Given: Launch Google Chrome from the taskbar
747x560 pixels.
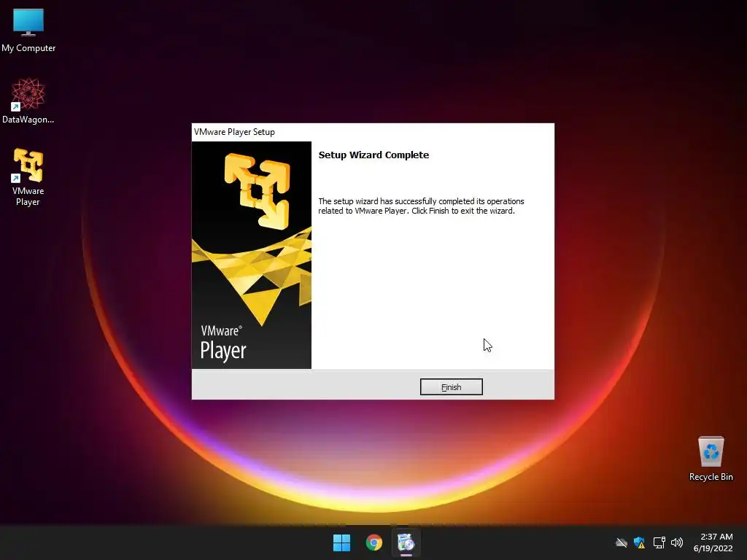Looking at the screenshot, I should click(x=374, y=542).
